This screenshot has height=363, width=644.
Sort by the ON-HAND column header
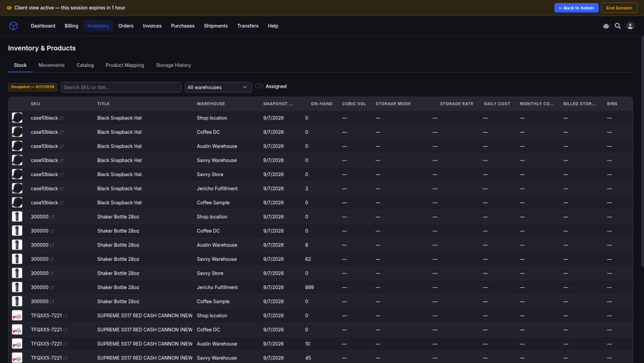[x=321, y=104]
